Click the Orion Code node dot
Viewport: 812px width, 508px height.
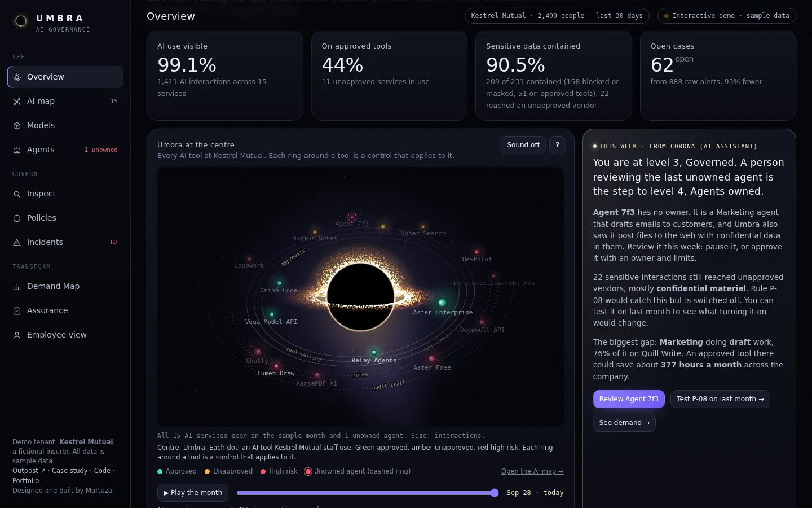[x=279, y=283]
